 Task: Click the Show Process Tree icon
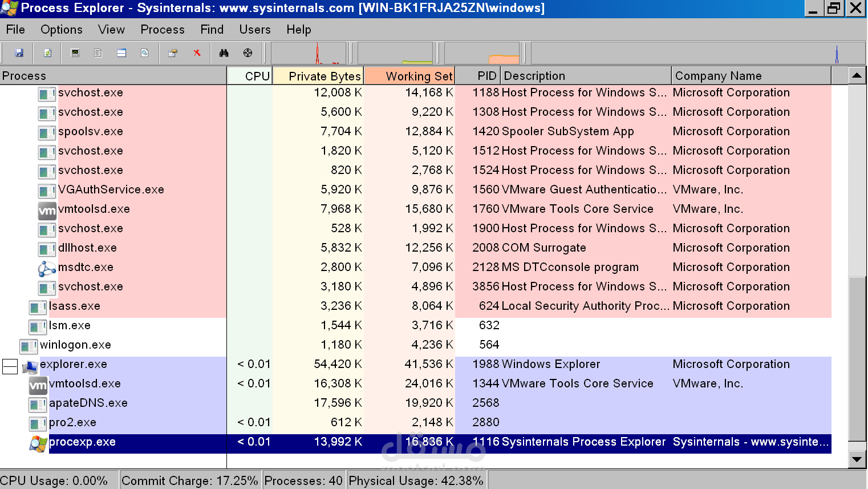pos(98,52)
